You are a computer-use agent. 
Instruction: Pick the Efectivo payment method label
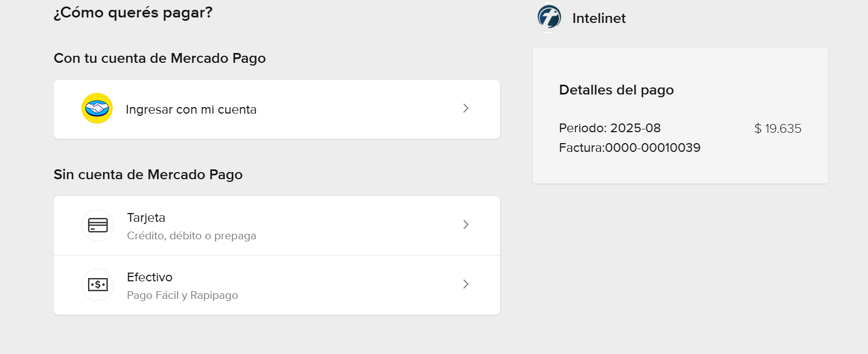[149, 278]
